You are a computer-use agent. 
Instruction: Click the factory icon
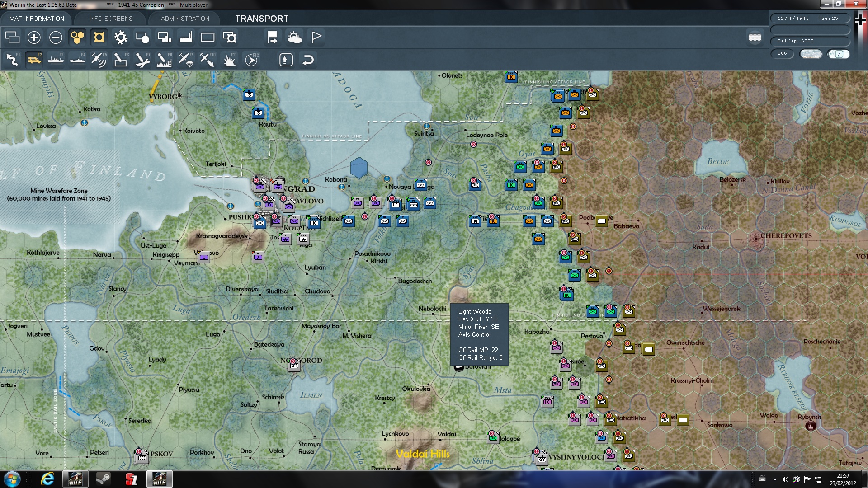[x=186, y=38]
